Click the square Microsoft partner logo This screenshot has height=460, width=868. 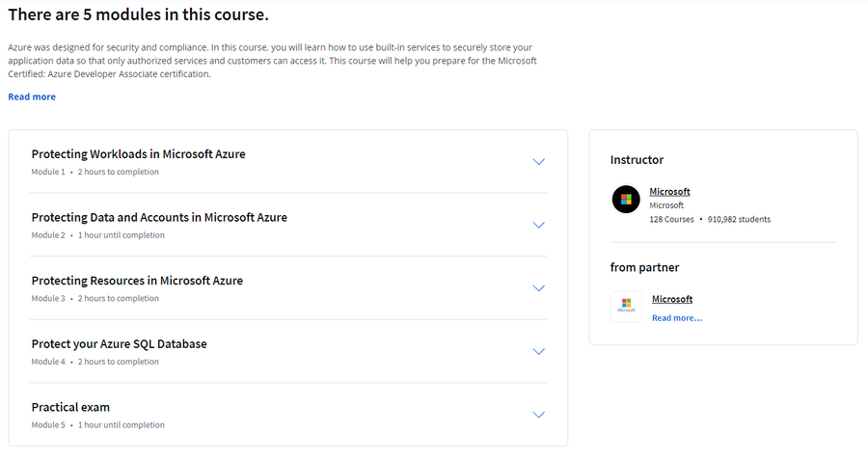[626, 307]
